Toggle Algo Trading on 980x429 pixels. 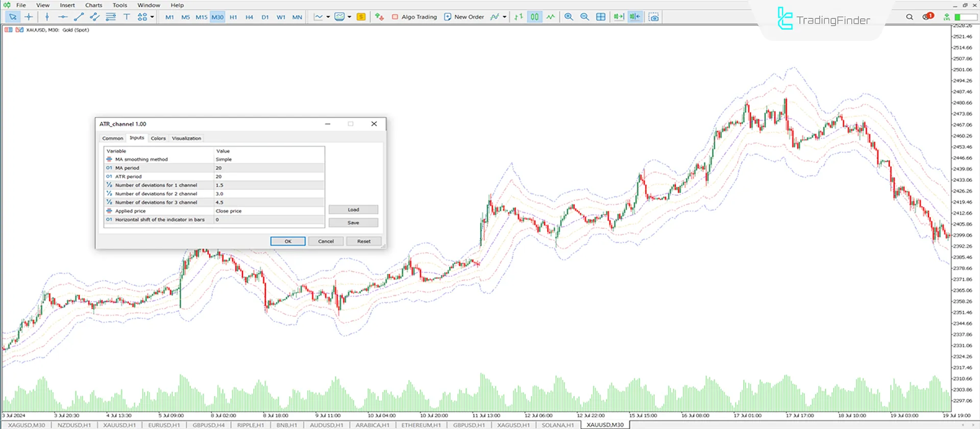pyautogui.click(x=414, y=17)
